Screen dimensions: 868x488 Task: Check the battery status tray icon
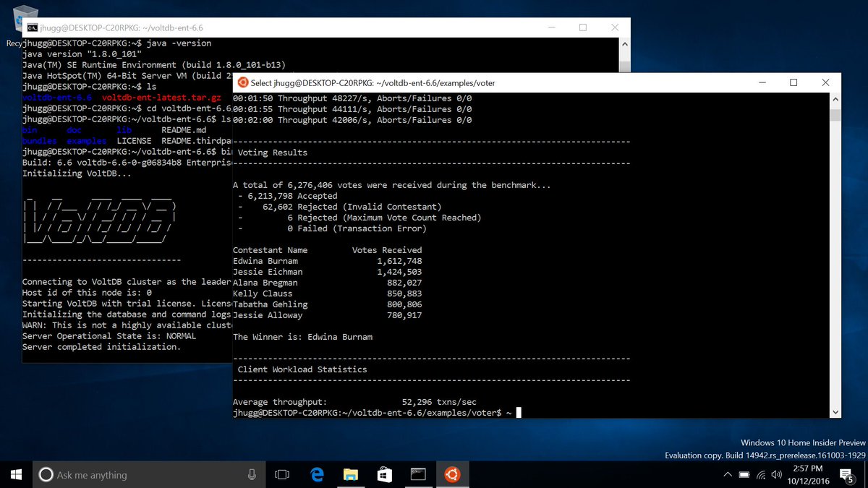(744, 475)
